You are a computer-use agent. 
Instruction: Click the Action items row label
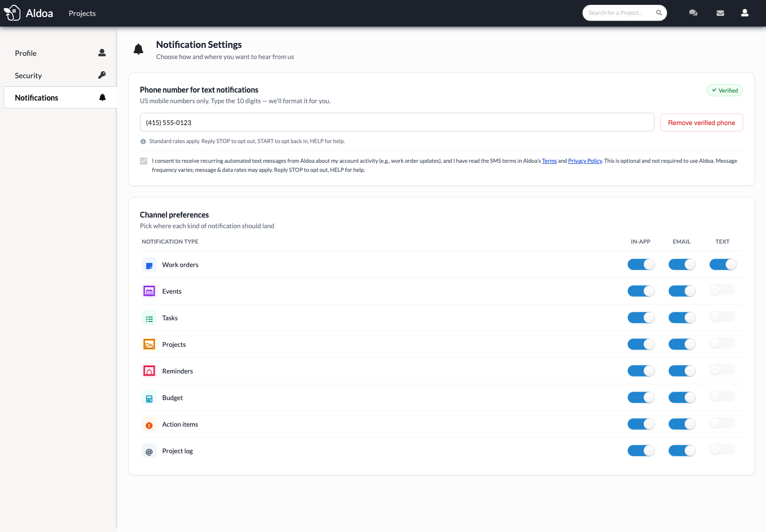coord(180,425)
